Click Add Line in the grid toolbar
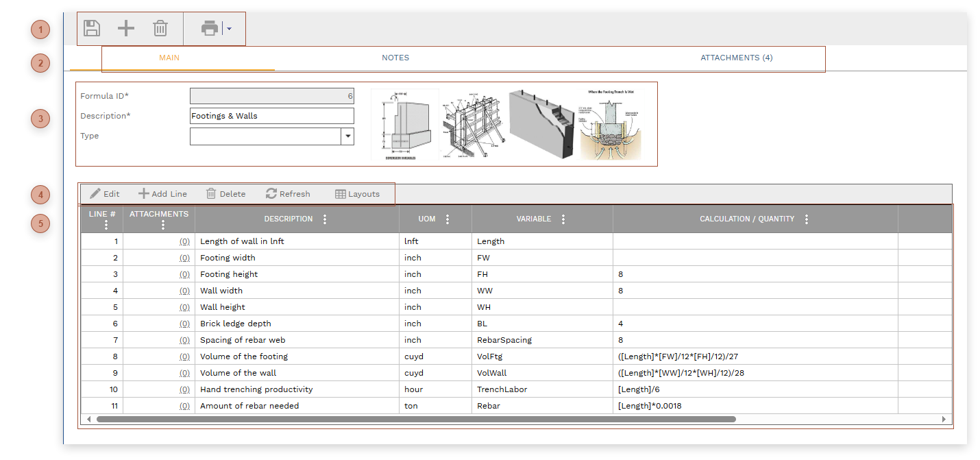This screenshot has width=980, height=460. [x=163, y=194]
